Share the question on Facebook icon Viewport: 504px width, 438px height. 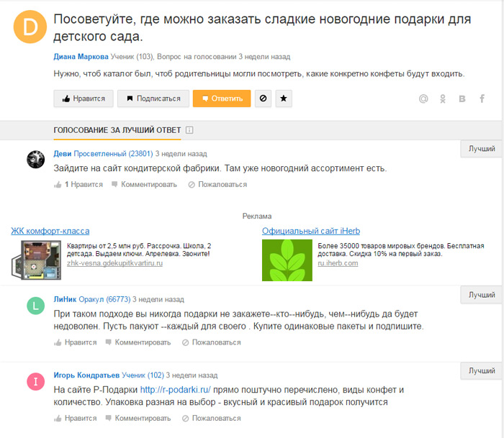coord(482,99)
